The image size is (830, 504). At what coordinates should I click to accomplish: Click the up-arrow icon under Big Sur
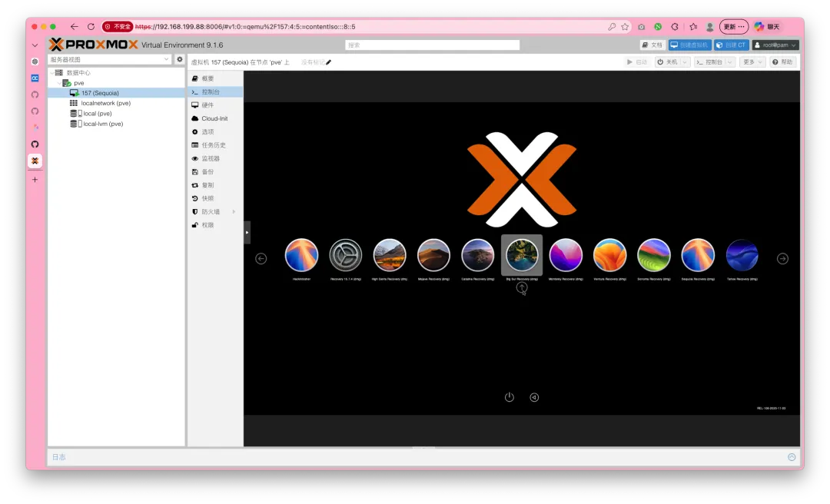pos(521,287)
